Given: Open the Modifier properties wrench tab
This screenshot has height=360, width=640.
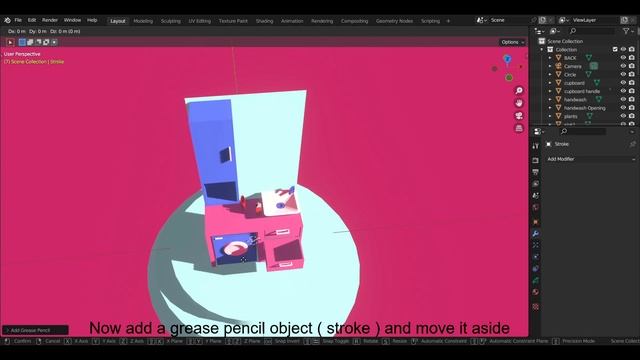Looking at the screenshot, I should pyautogui.click(x=536, y=233).
